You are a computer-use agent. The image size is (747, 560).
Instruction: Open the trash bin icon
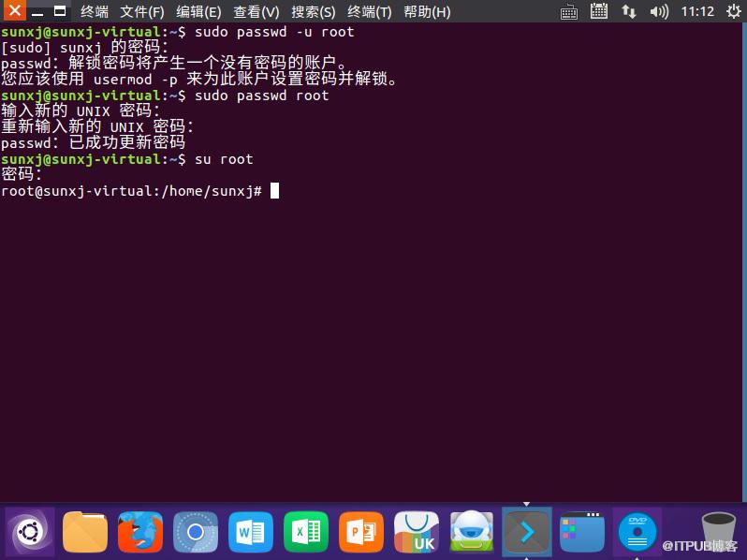(718, 531)
